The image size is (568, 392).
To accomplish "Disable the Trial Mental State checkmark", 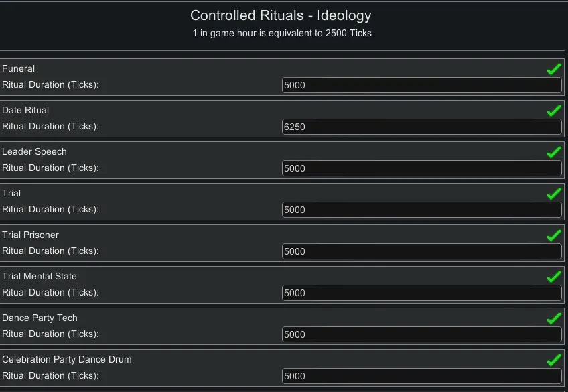I will pos(553,277).
